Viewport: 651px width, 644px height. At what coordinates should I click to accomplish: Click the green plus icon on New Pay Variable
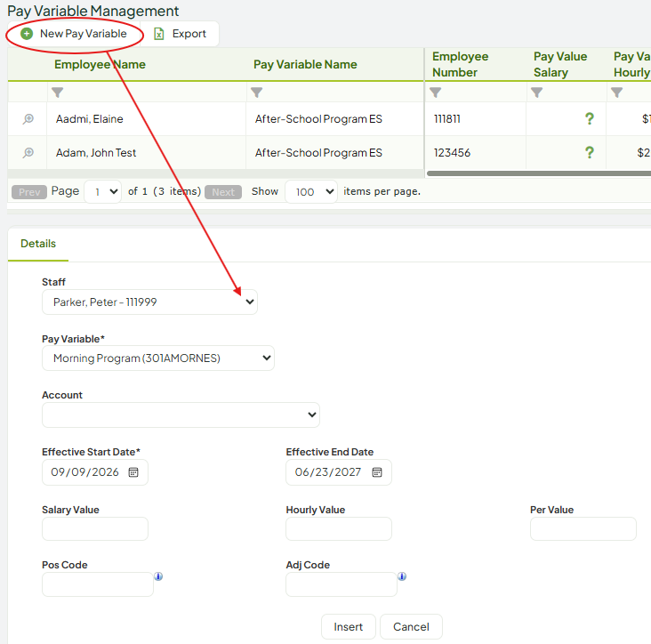pos(27,34)
